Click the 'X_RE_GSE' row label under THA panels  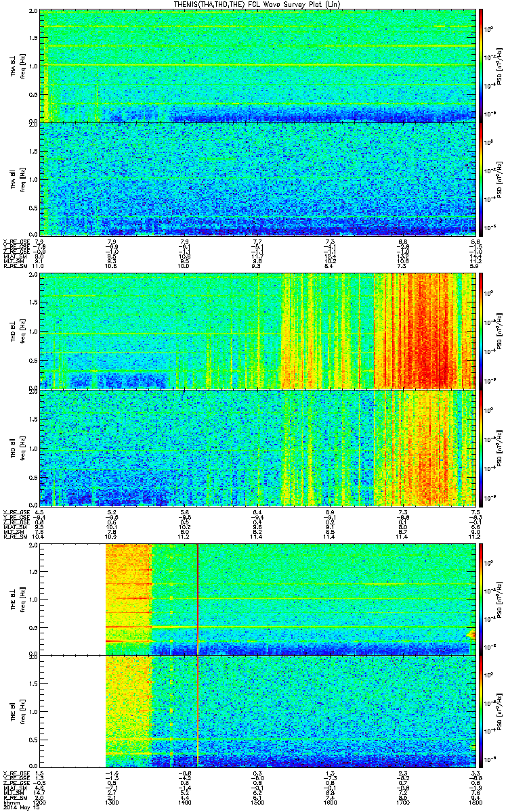pos(15,242)
